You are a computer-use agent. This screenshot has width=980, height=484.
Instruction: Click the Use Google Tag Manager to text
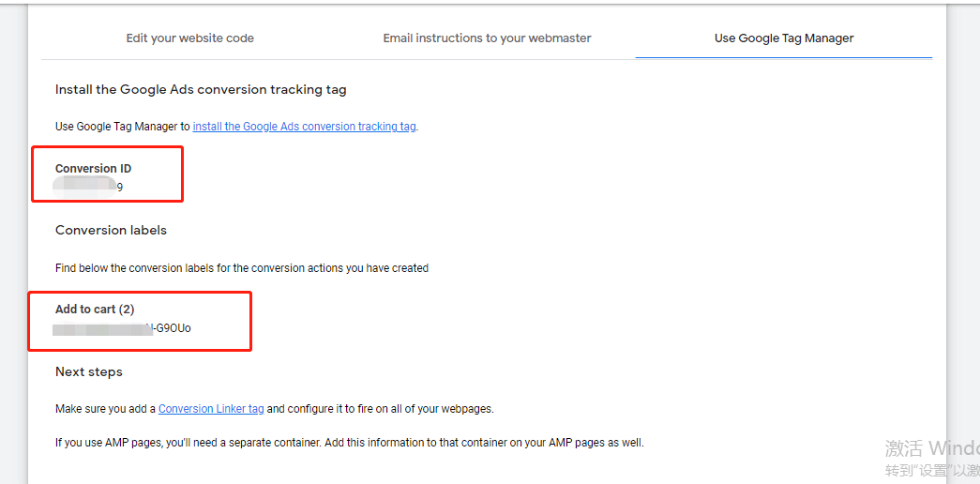[x=123, y=127]
